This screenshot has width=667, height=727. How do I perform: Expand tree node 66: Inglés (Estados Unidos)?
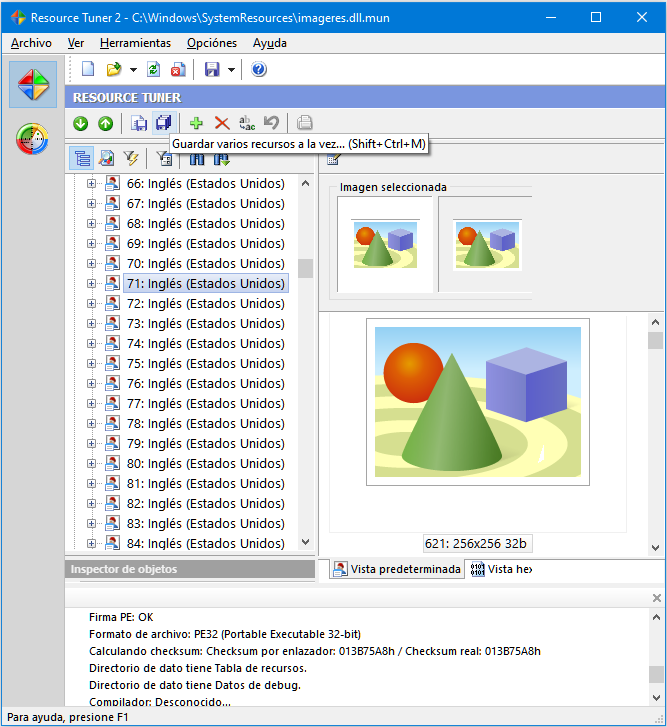coord(91,184)
